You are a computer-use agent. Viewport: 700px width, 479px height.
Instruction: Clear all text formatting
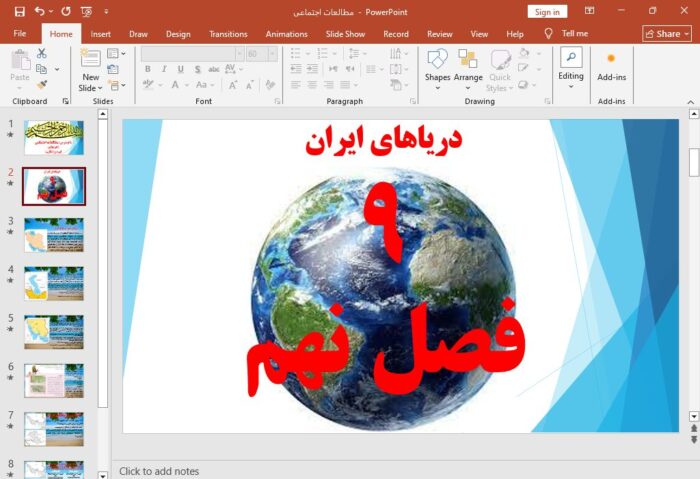(270, 84)
